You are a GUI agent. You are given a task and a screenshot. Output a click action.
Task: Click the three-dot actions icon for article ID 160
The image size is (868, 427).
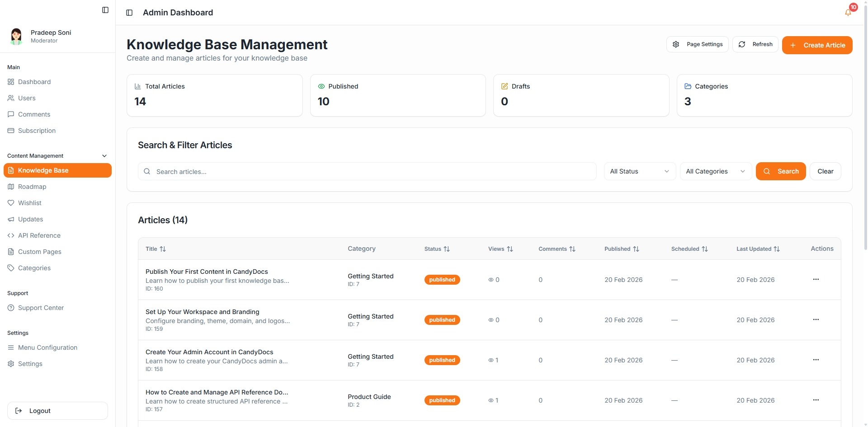coord(816,279)
